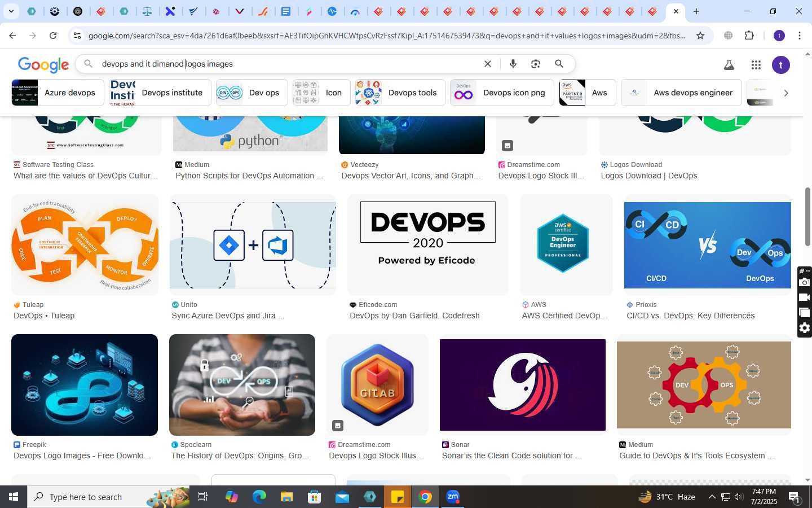Select the Dev ops chip
This screenshot has width=812, height=508.
click(x=252, y=93)
